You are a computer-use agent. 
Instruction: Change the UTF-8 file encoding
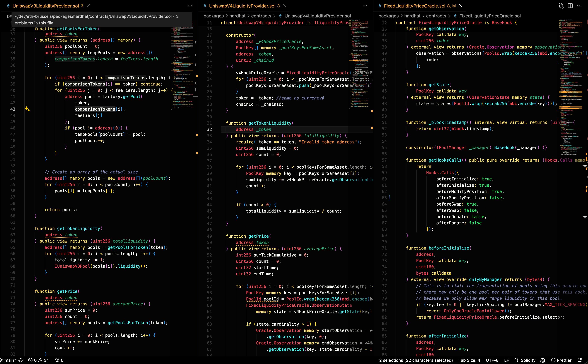pos(492,360)
